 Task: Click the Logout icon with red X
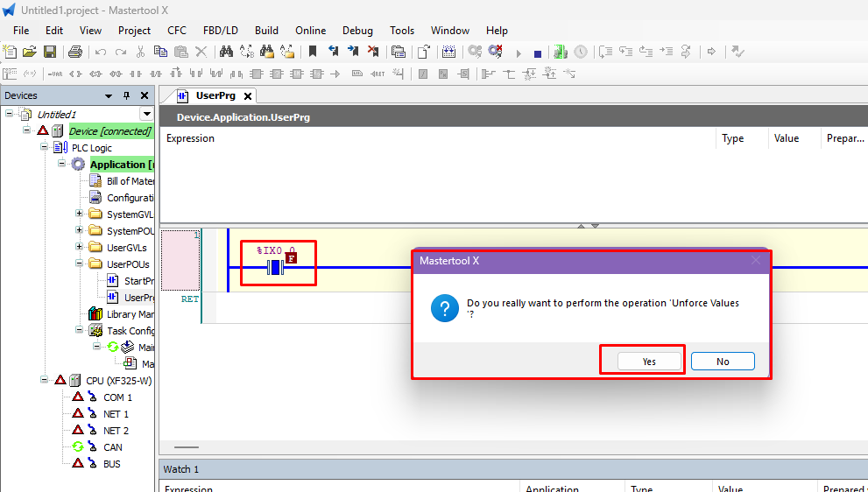[x=496, y=53]
